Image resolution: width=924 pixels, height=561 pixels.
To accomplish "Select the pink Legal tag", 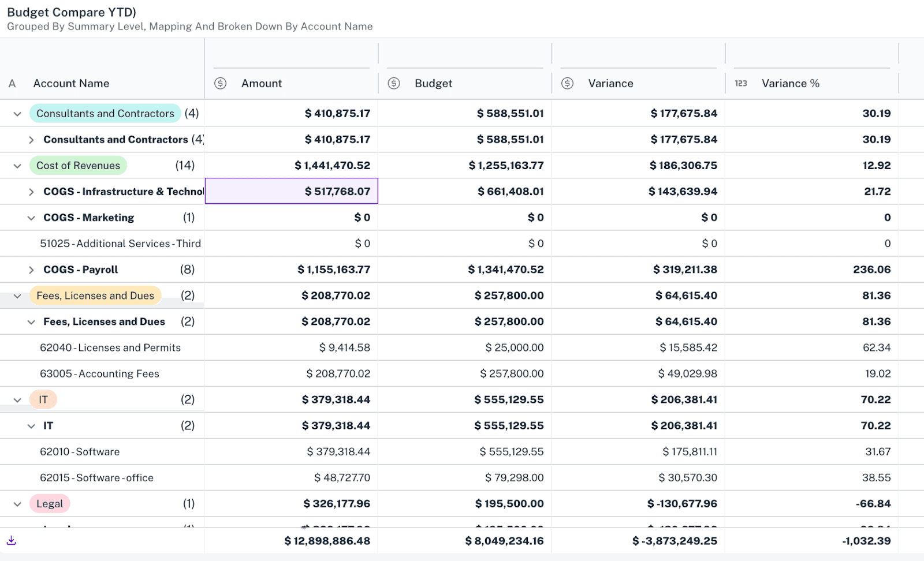I will (x=50, y=504).
